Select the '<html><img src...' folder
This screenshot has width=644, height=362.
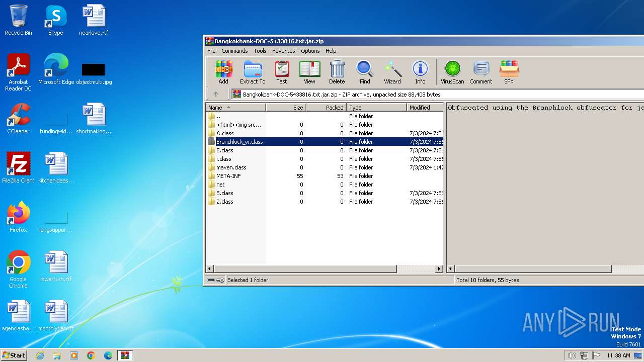[325, 125]
